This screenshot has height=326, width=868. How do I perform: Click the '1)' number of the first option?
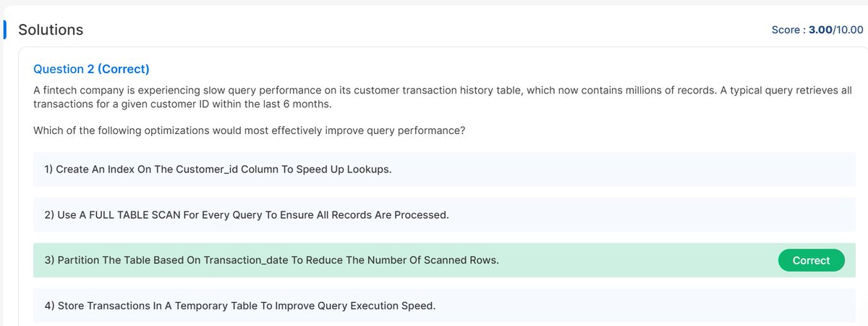point(49,170)
